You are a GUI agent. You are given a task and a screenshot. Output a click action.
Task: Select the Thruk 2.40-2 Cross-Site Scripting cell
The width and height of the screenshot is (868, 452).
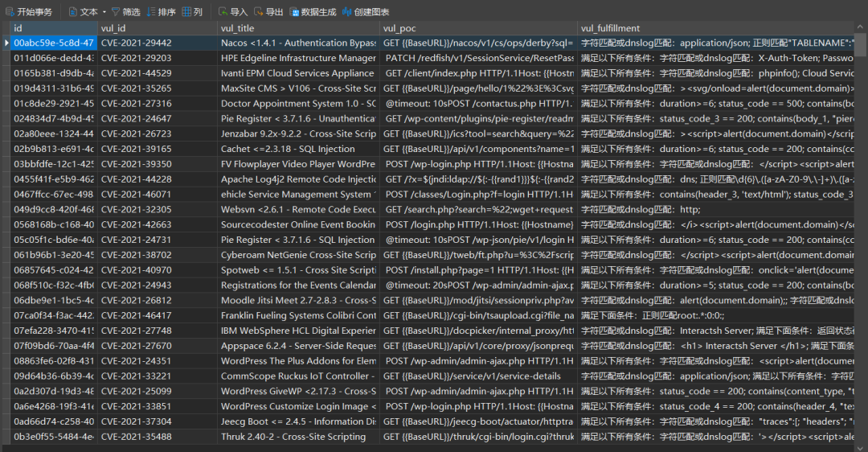298,437
